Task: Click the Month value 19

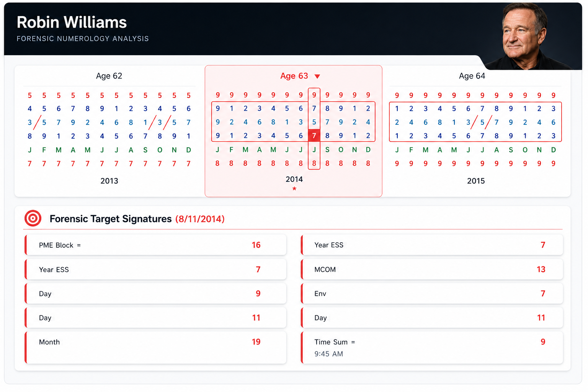Action: click(256, 342)
